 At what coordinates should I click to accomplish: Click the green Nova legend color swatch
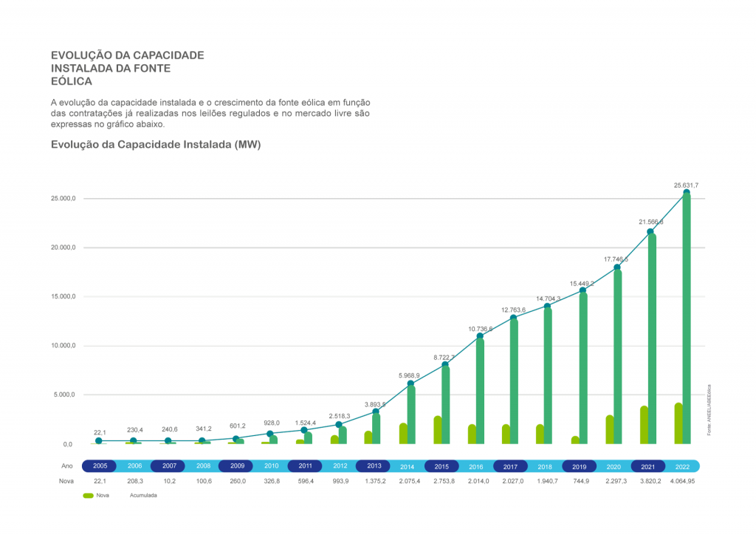(87, 495)
